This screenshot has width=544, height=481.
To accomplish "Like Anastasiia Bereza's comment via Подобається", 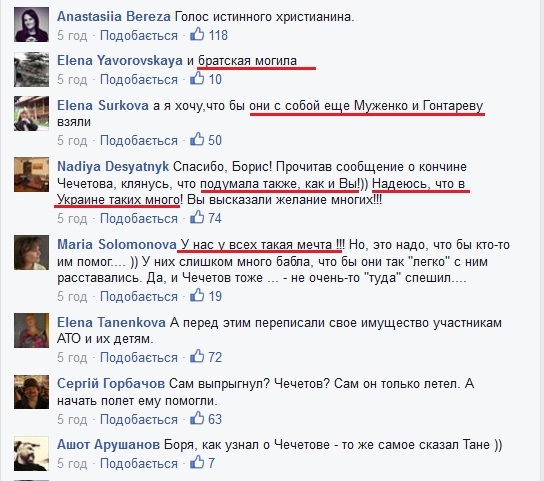I will coord(139,35).
